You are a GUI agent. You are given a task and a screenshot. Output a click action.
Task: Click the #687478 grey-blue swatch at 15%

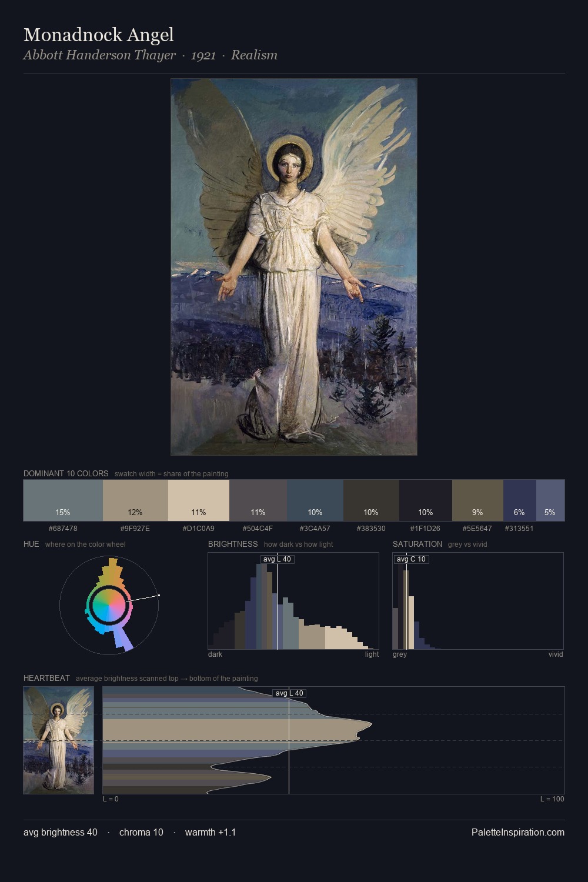[63, 500]
